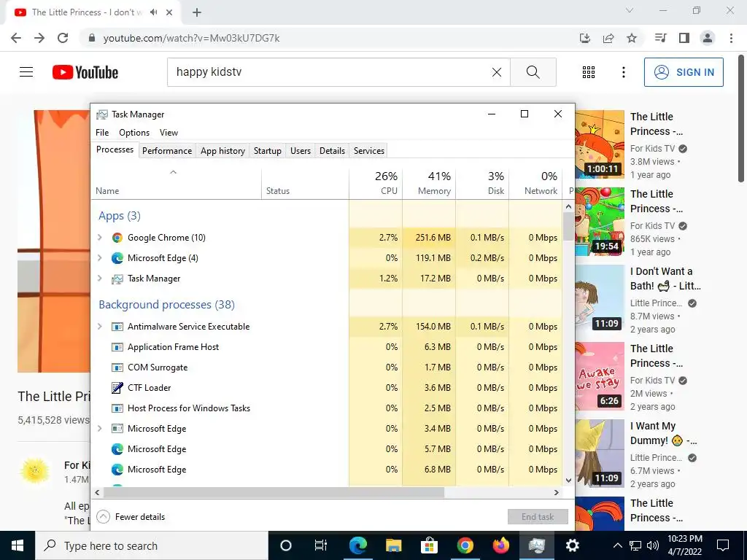Open the Chrome tab search chevron
747x560 pixels.
pyautogui.click(x=630, y=10)
